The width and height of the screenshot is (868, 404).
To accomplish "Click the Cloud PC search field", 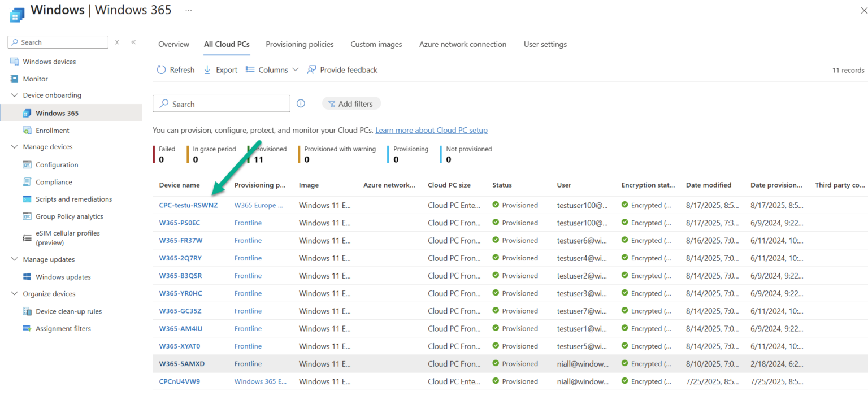I will click(221, 103).
